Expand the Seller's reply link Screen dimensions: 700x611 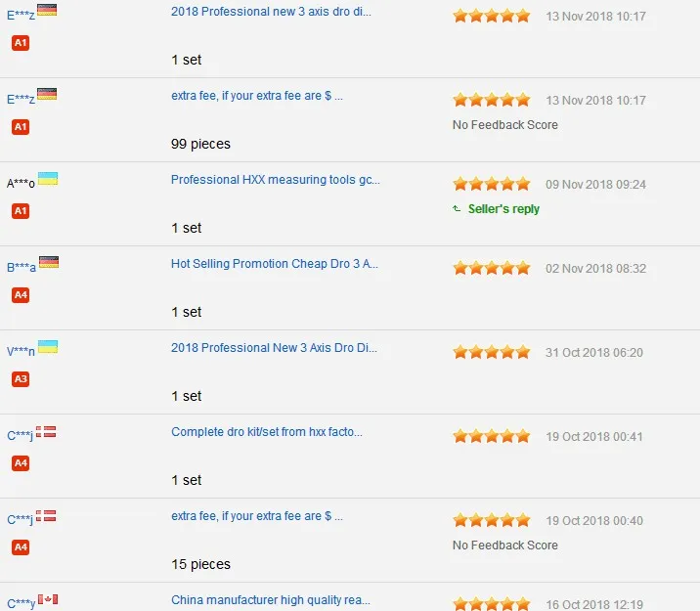pyautogui.click(x=503, y=209)
